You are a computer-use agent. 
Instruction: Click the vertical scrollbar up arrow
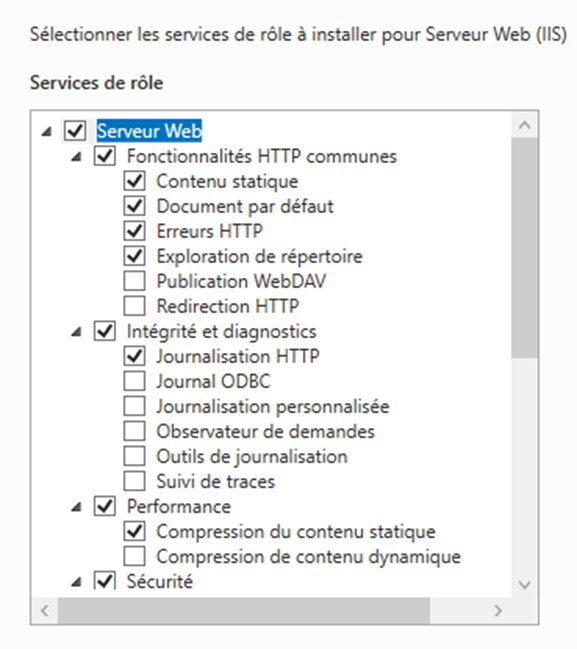tap(525, 125)
